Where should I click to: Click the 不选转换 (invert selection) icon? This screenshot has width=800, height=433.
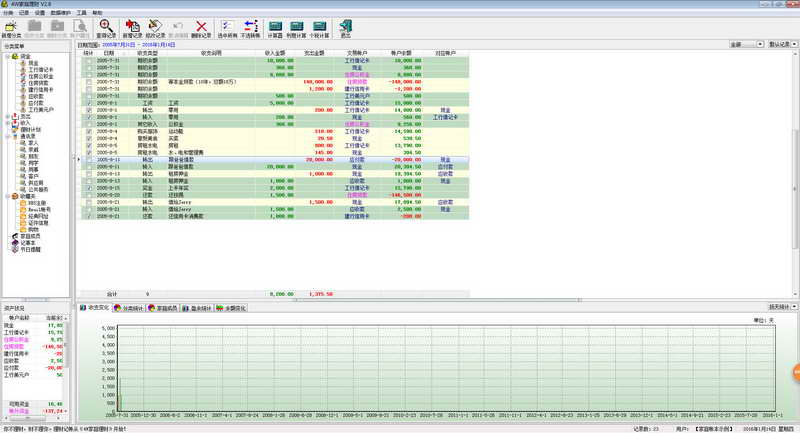coord(251,27)
